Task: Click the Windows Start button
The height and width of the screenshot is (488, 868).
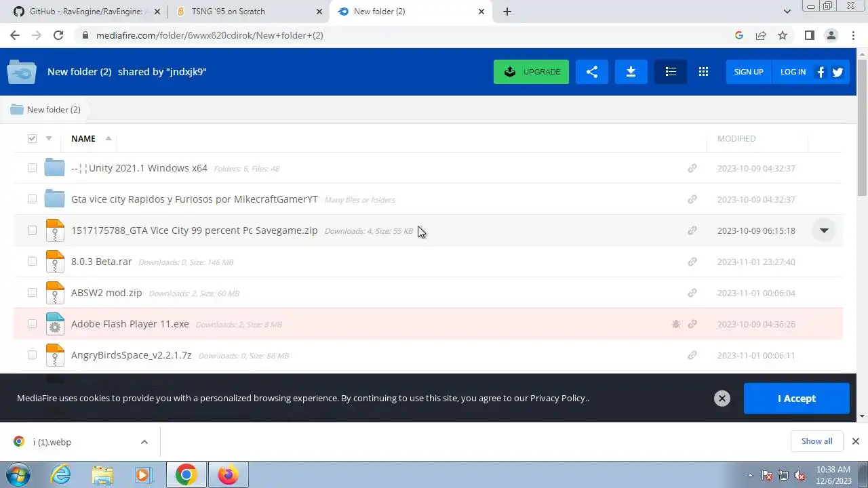Action: tap(18, 475)
